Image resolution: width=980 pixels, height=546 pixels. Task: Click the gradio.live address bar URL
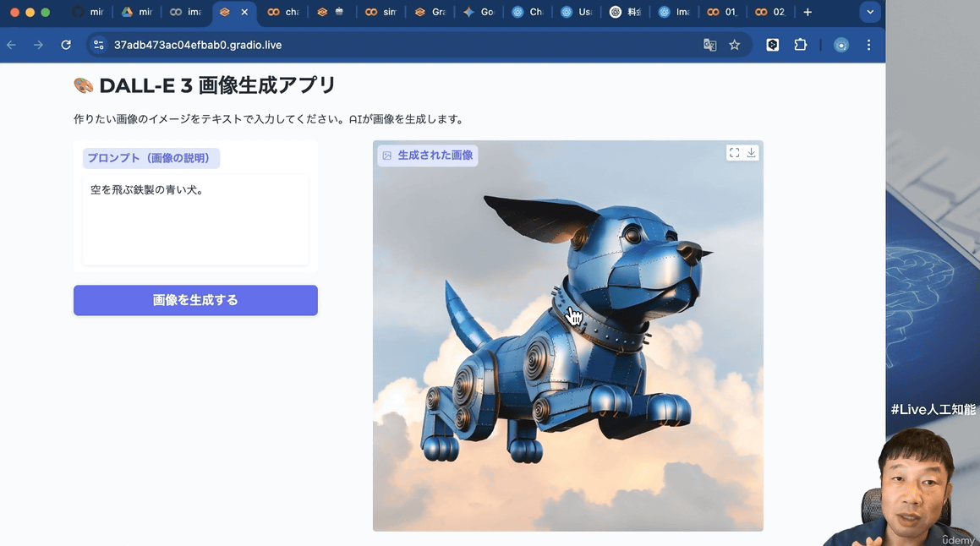point(198,45)
